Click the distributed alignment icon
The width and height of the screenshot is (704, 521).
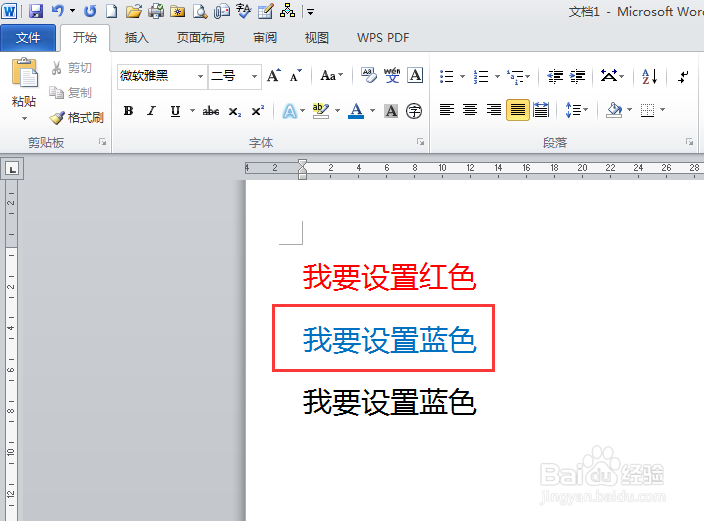[541, 110]
